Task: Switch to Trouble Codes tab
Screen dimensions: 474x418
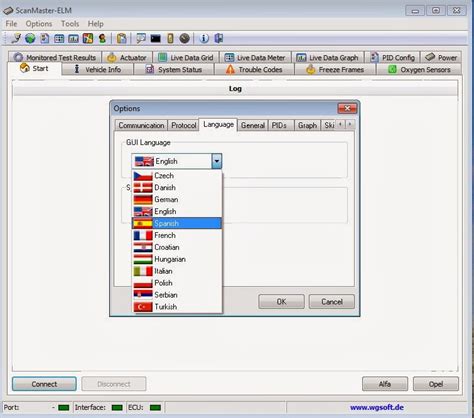Action: [x=254, y=69]
